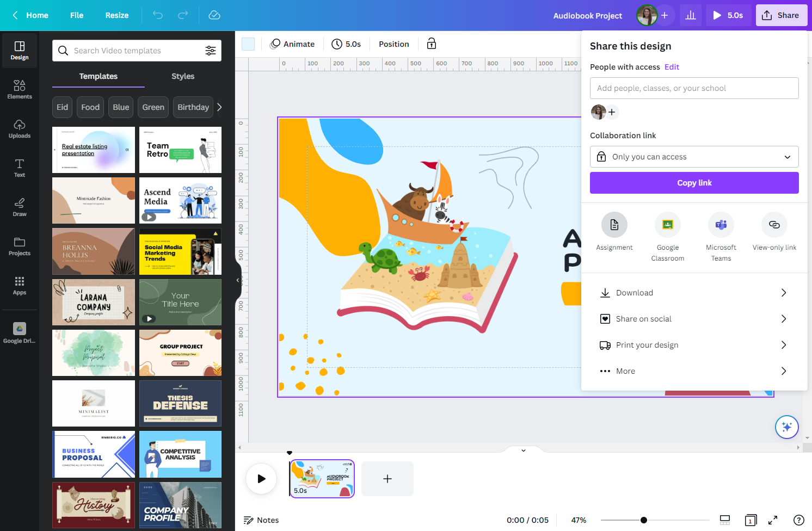This screenshot has height=531, width=812.
Task: Click the redo arrow
Action: coord(183,15)
